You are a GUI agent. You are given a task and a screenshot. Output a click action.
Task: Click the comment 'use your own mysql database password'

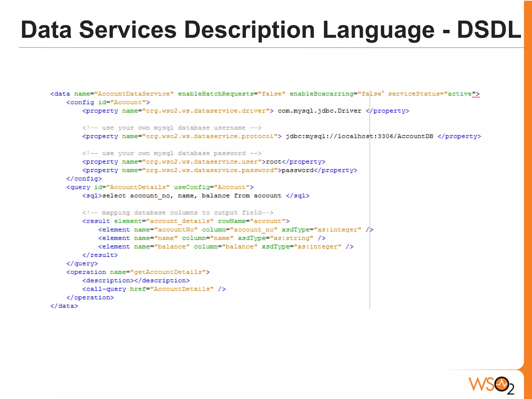(x=172, y=153)
